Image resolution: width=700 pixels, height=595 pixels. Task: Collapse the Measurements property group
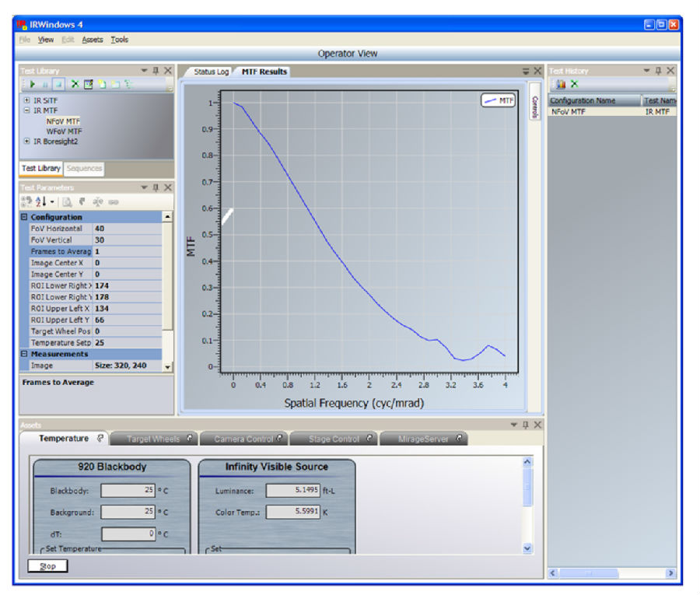coord(24,354)
